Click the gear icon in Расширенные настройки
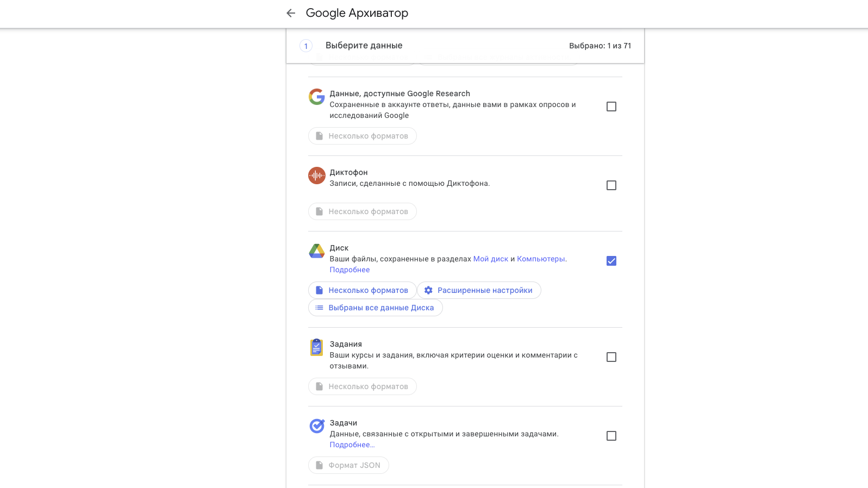 (x=428, y=290)
